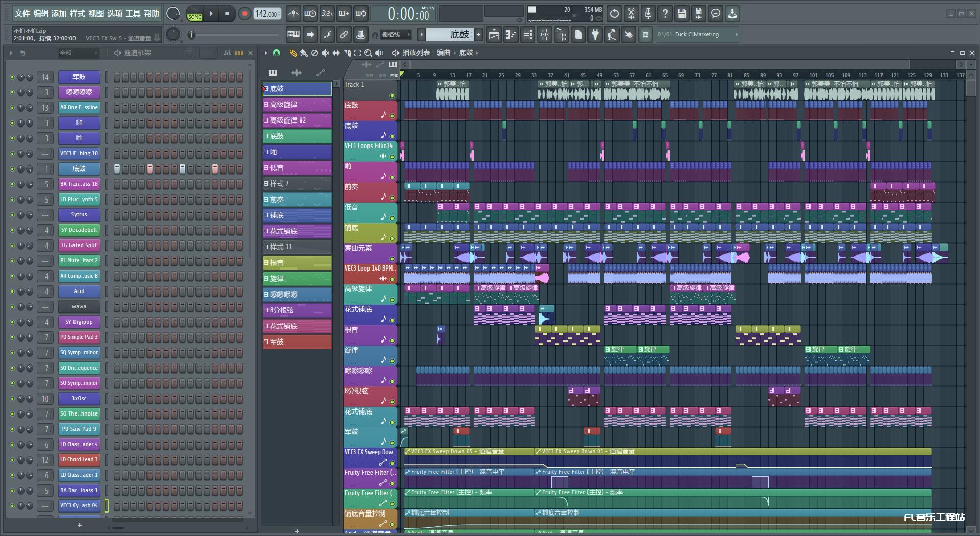Mute the 军鼓 channel green LED

coord(12,77)
